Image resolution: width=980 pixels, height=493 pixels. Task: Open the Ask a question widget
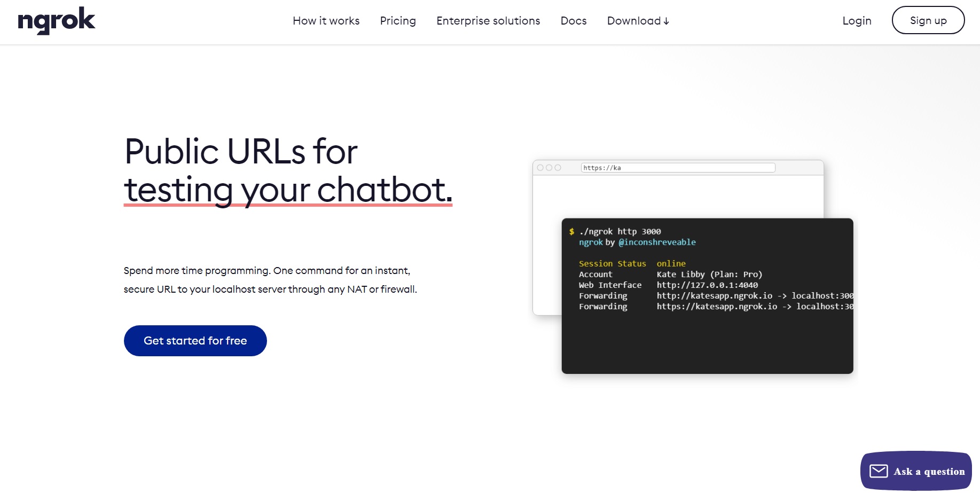click(x=916, y=471)
